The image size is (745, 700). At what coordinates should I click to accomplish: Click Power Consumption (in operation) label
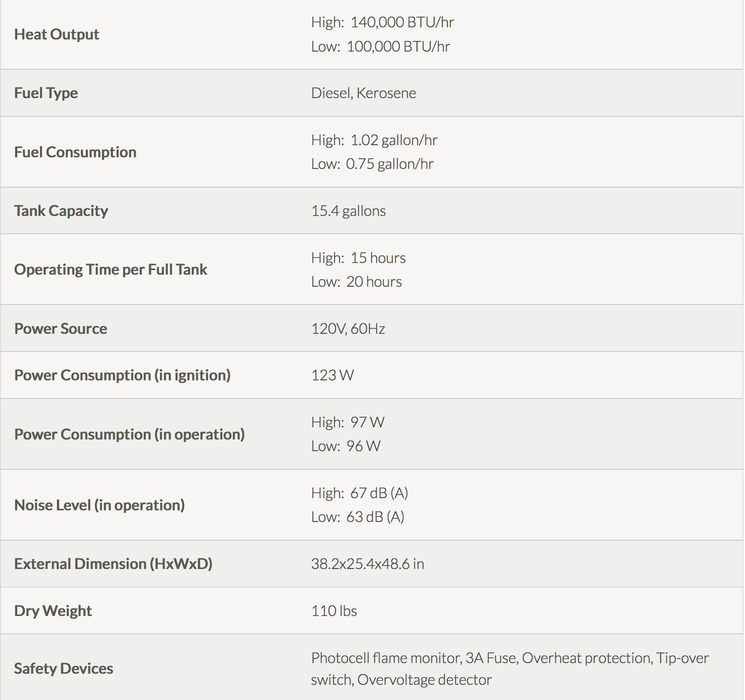130,434
